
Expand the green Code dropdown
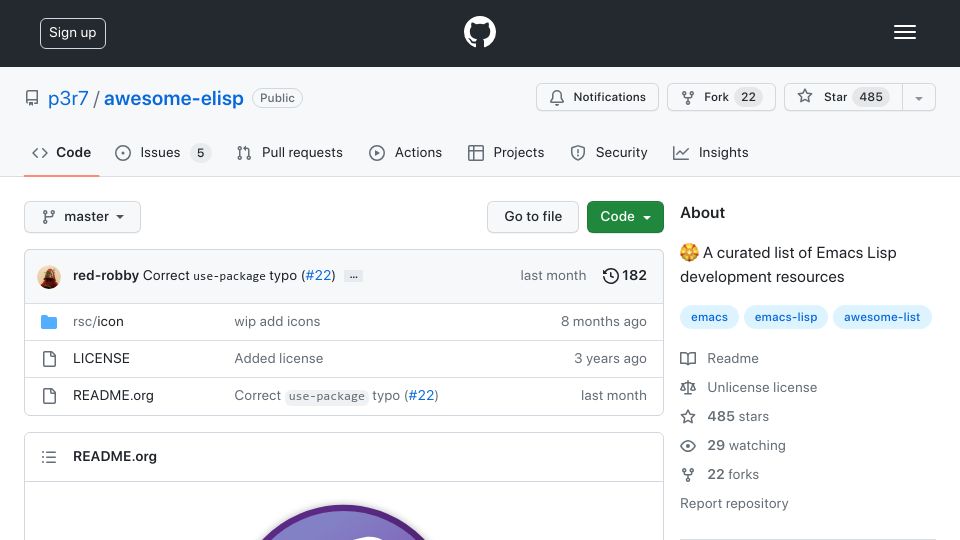pos(625,217)
